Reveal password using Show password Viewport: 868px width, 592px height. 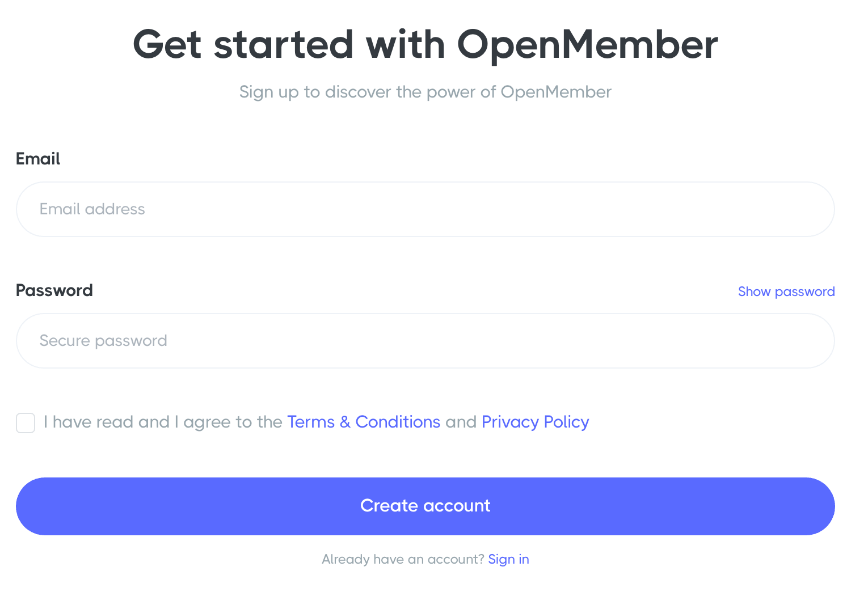coord(786,291)
